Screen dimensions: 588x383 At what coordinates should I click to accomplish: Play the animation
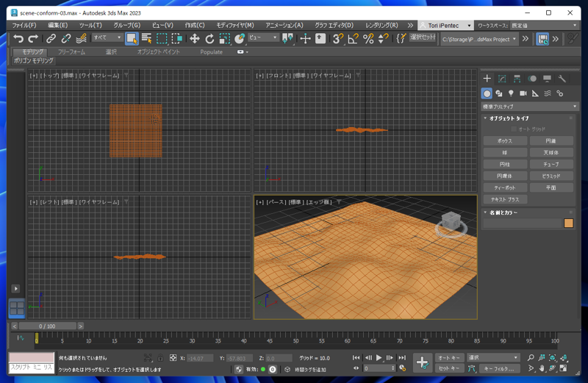(379, 358)
